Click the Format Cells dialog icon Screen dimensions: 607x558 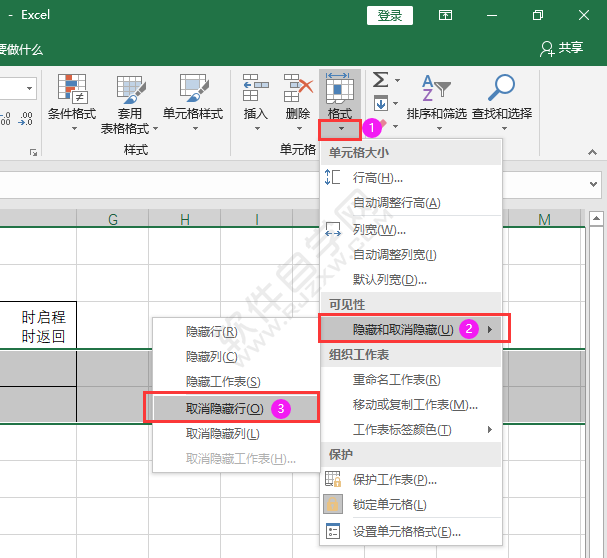pyautogui.click(x=333, y=531)
